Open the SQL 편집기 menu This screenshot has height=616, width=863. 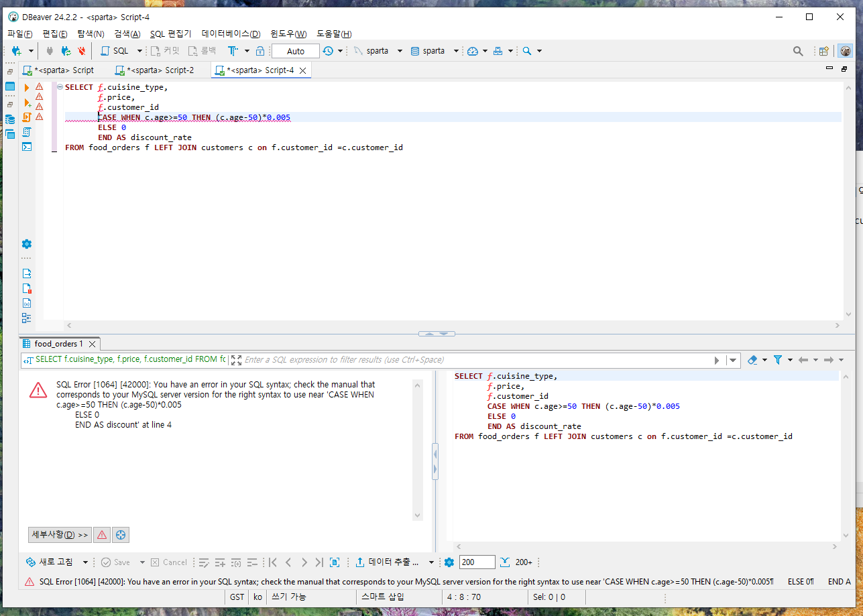coord(170,34)
